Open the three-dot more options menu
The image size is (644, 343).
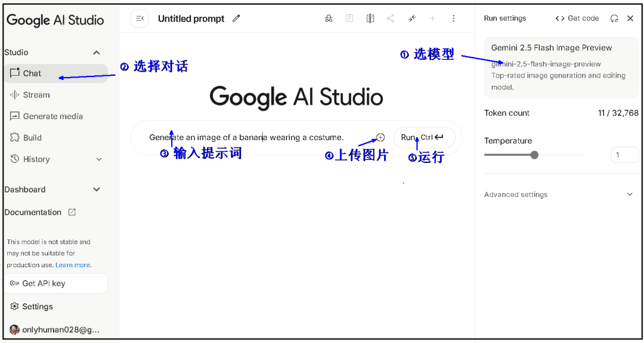(453, 18)
